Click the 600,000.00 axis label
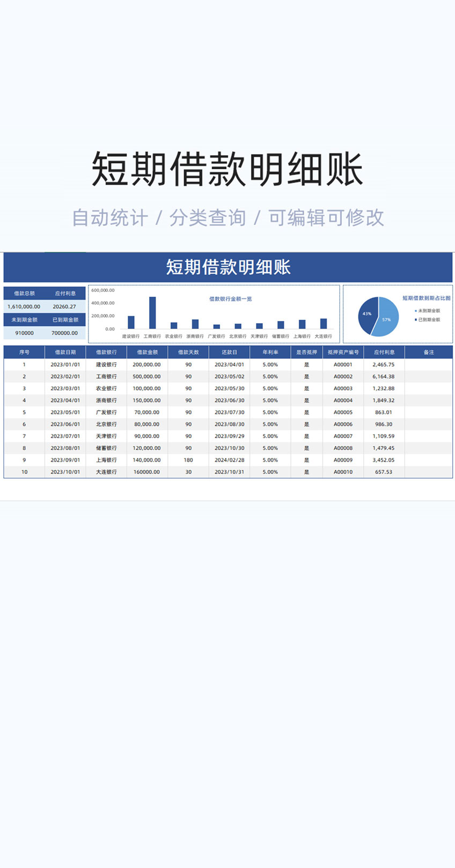 pyautogui.click(x=102, y=290)
